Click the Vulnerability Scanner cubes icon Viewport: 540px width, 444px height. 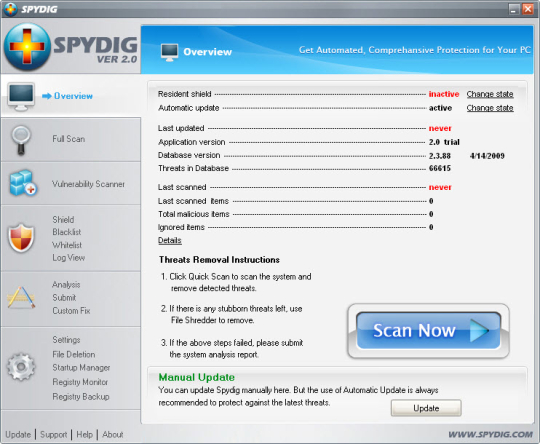point(23,183)
